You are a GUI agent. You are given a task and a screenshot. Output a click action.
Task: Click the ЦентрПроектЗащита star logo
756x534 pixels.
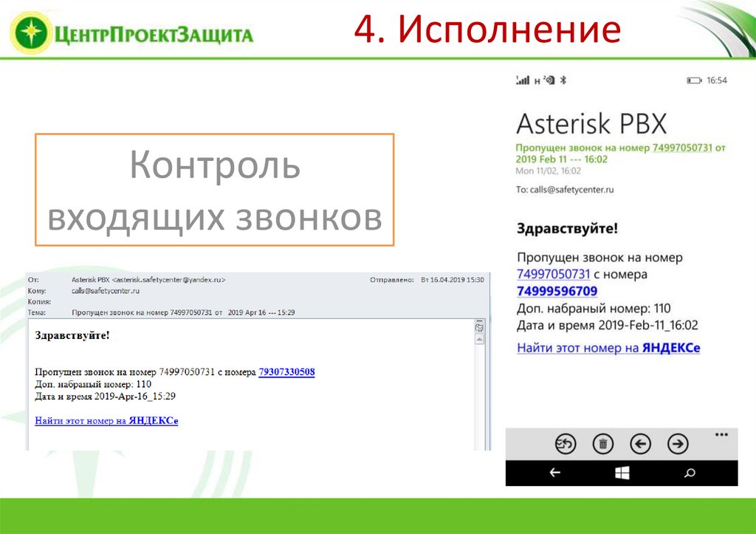tap(31, 32)
